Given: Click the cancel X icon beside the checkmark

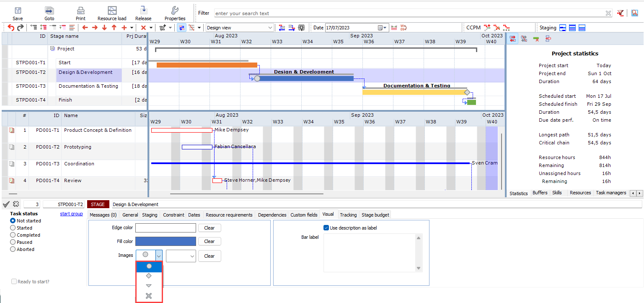Looking at the screenshot, I should (x=16, y=204).
